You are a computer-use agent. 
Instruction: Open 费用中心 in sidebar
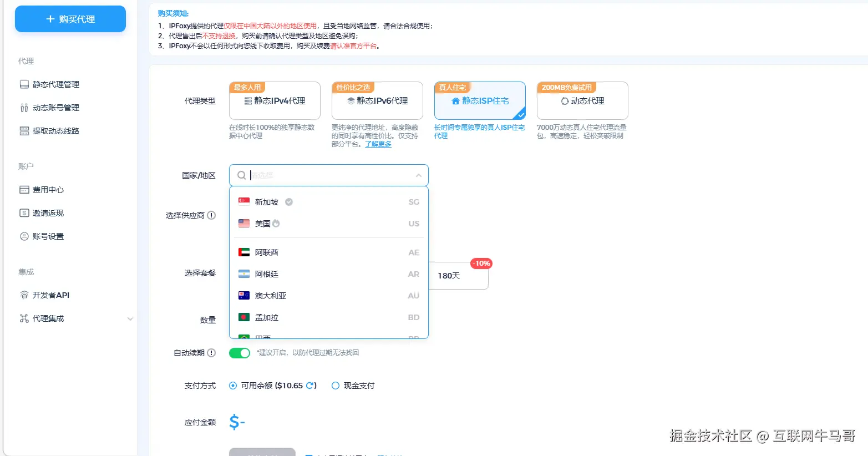click(48, 190)
